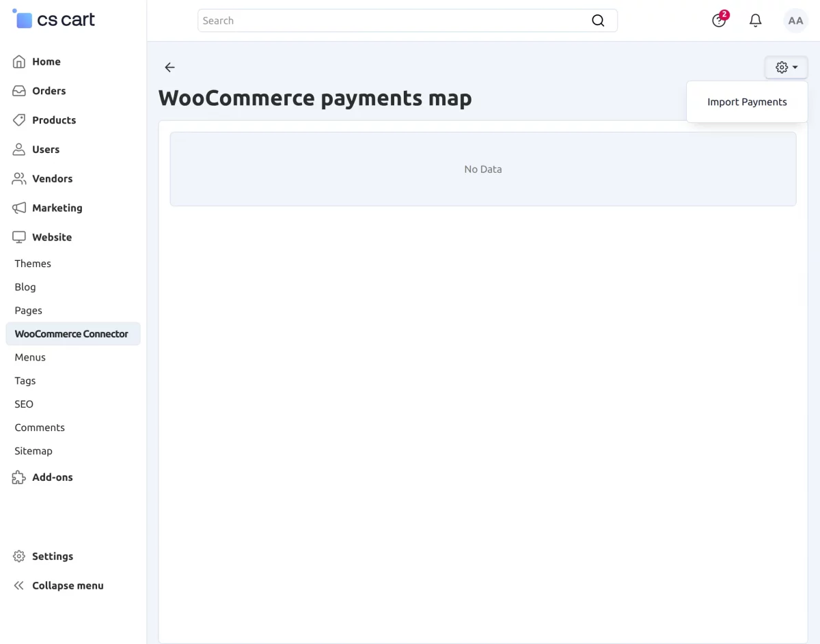Open the SEO submenu item

24,404
